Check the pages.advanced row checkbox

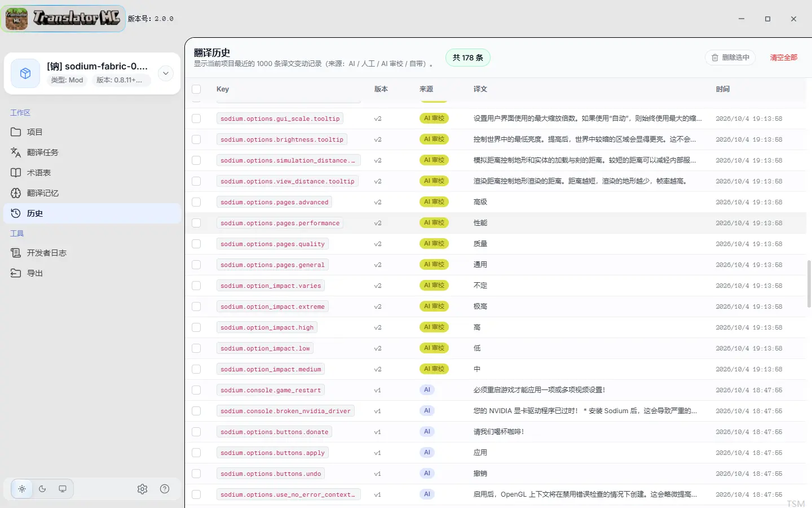click(196, 202)
